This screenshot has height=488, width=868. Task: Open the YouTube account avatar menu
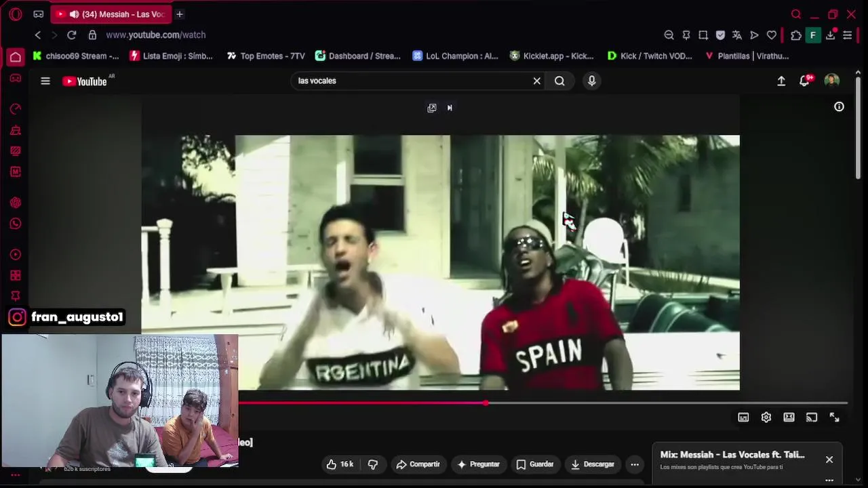(832, 81)
